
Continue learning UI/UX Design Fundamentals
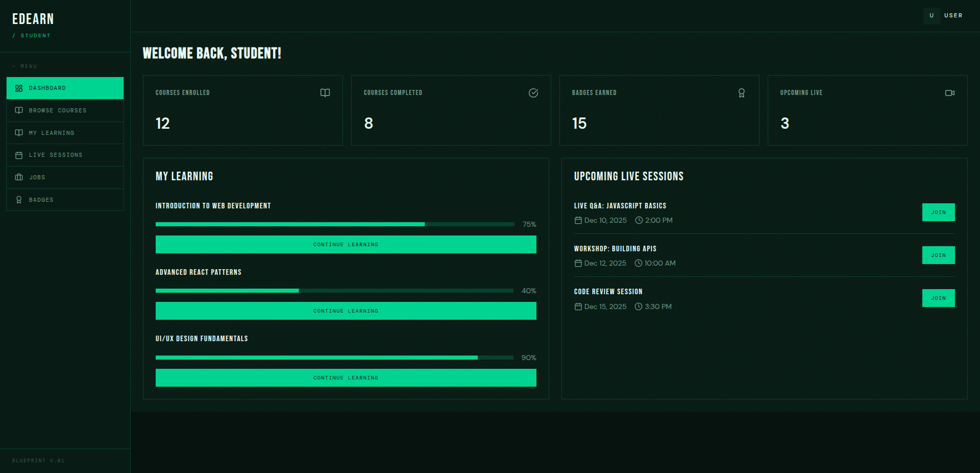coord(346,377)
